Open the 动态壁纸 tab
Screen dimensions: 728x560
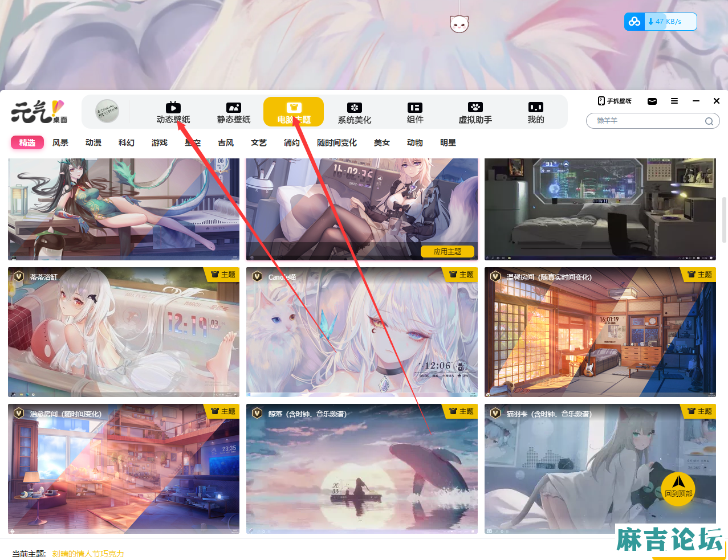point(173,112)
